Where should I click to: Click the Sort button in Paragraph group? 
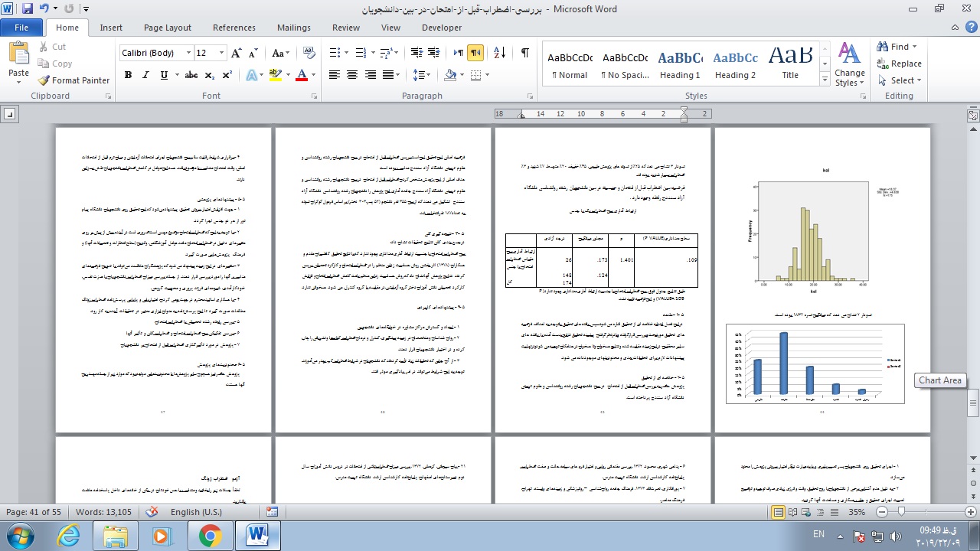[x=499, y=53]
